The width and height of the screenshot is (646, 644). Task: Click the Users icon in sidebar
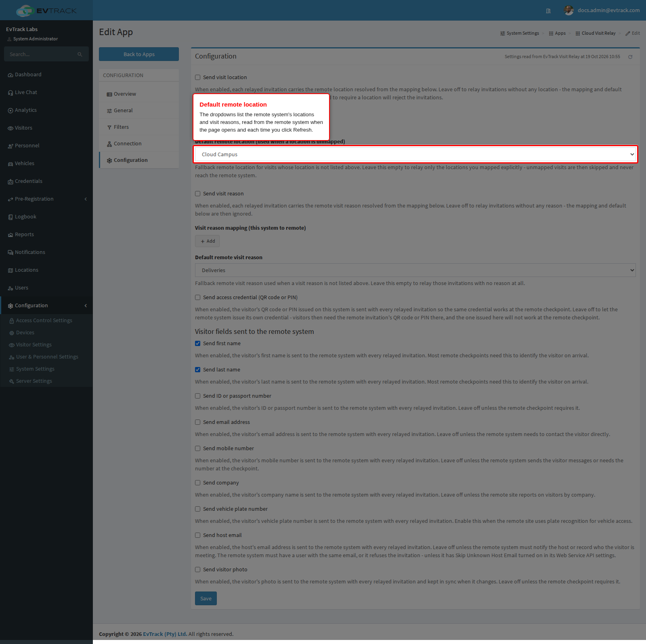click(x=10, y=288)
